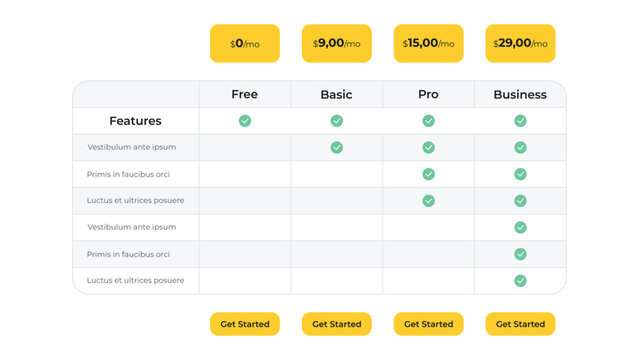Image resolution: width=639 pixels, height=360 pixels.
Task: Click Pro checkmark in first Primis in faucibus row
Action: pos(428,174)
